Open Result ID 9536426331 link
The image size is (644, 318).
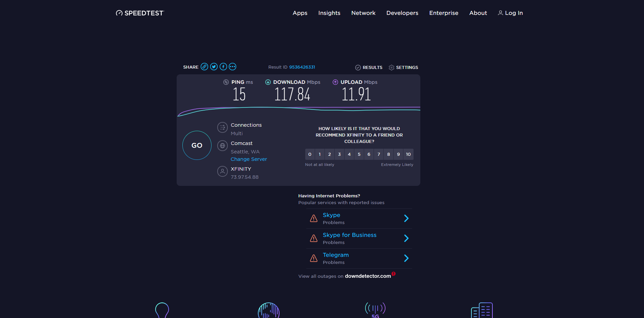pos(302,67)
